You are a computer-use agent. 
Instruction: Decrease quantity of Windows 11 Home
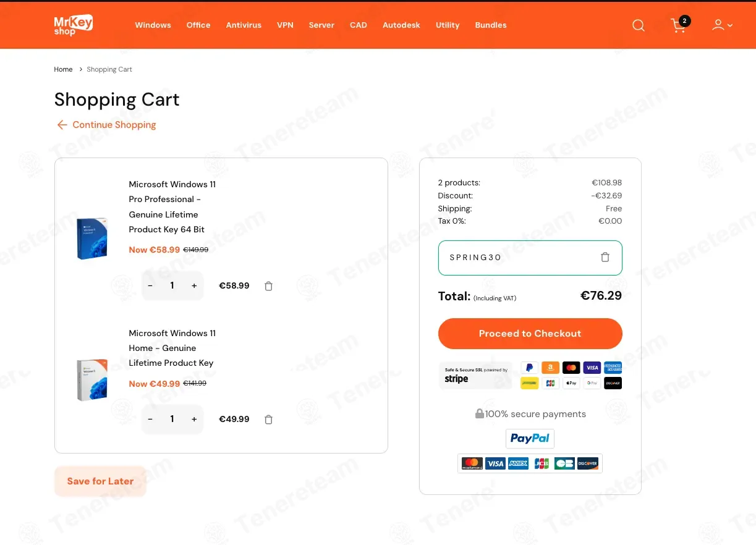(150, 419)
